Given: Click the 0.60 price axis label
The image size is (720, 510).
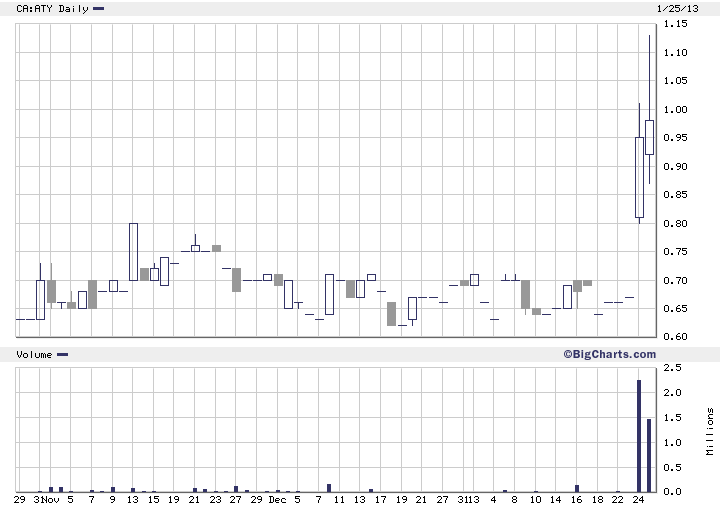Looking at the screenshot, I should (675, 336).
